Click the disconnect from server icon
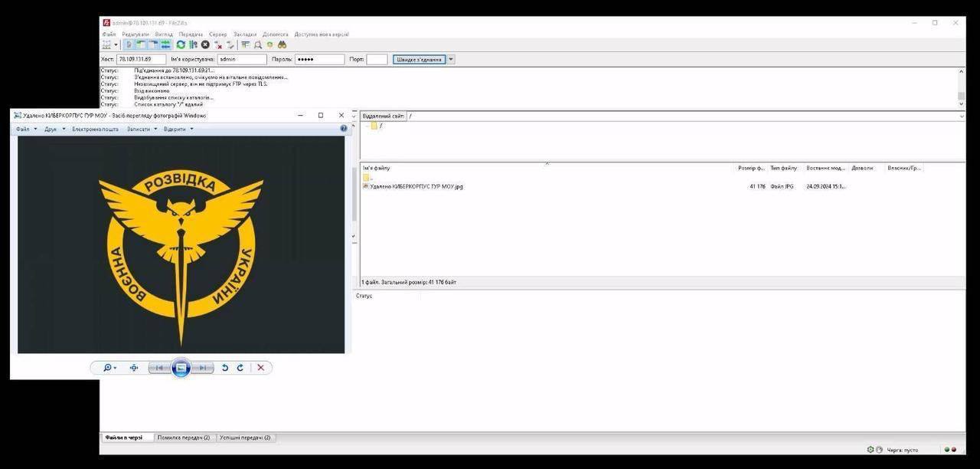The height and width of the screenshot is (469, 980). point(218,45)
